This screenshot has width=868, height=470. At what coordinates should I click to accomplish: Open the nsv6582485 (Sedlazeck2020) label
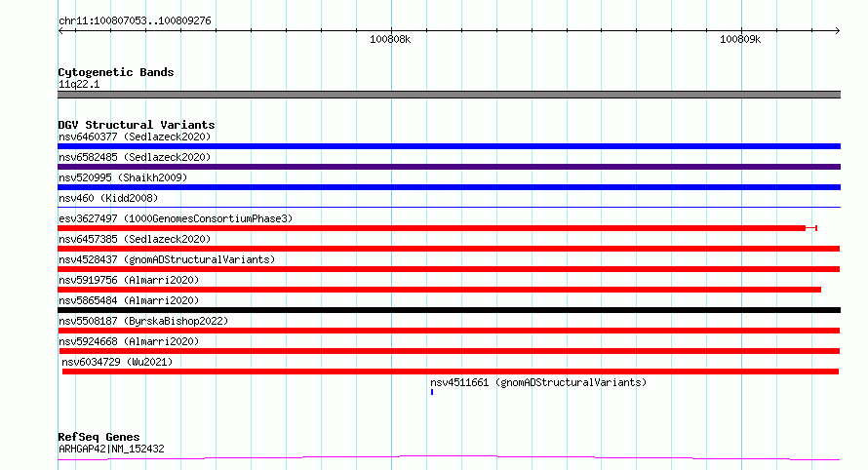(x=135, y=157)
